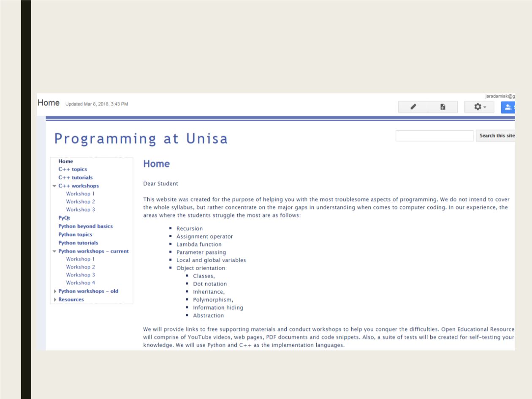Viewport: 532px width, 399px height.
Task: Collapse the "C++ workshops" tree arrow
Action: coord(54,186)
